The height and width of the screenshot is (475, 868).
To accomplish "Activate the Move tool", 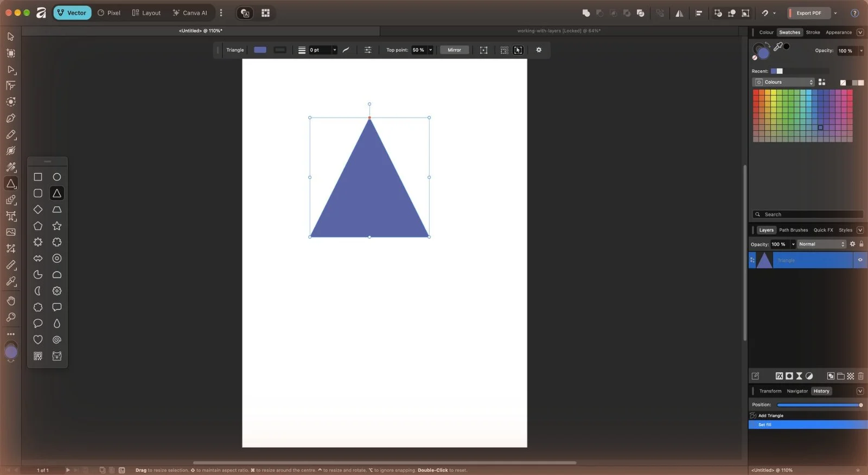I will coord(11,36).
